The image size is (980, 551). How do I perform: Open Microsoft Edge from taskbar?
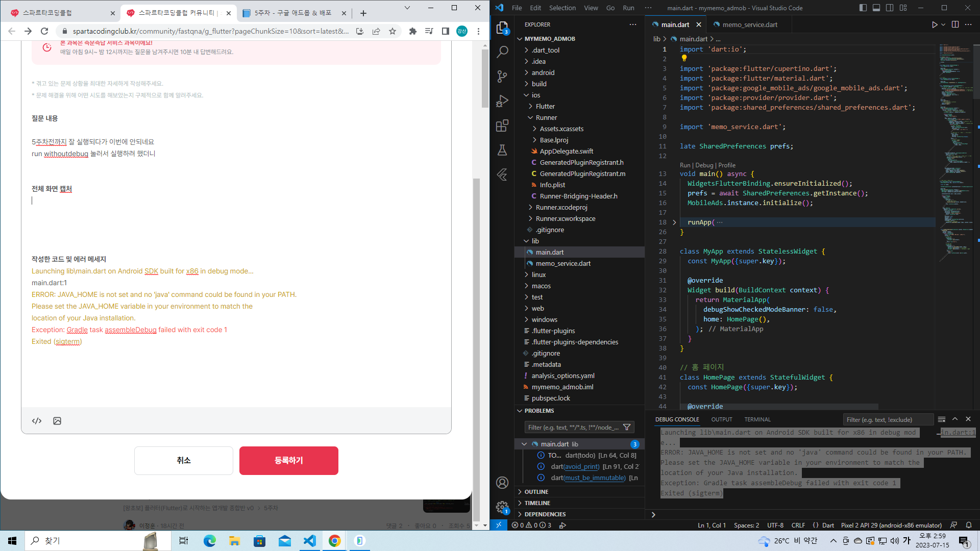(209, 541)
